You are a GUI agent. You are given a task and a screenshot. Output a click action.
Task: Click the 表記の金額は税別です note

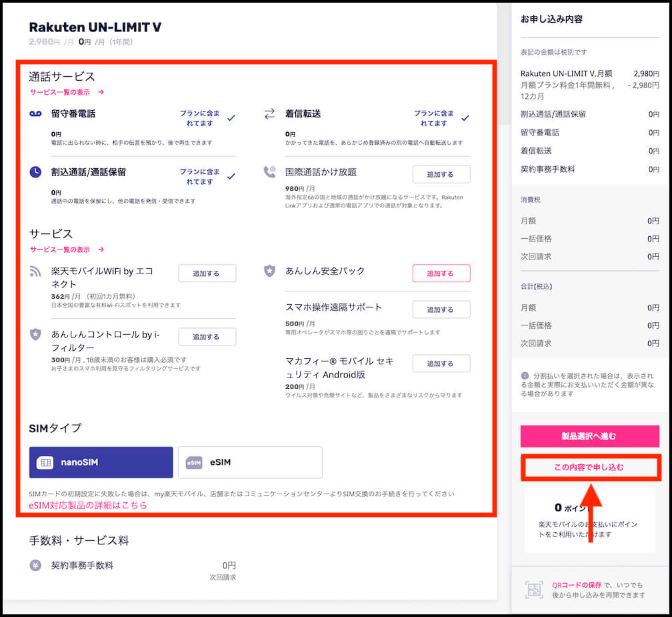(x=554, y=52)
